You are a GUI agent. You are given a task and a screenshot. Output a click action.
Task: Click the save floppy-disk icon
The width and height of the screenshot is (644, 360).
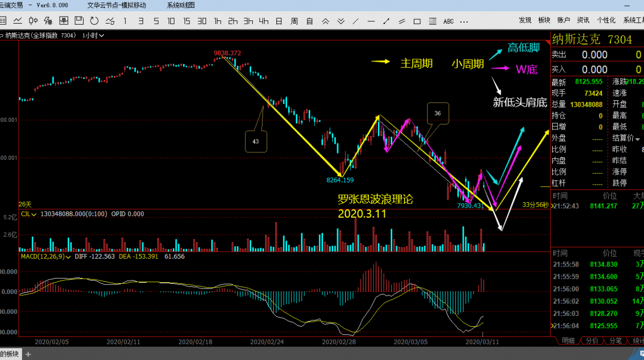(x=79, y=21)
